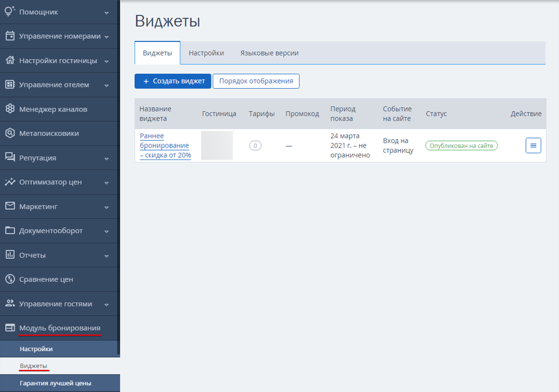
Task: Expand the Документооборот arrow
Action: [106, 231]
